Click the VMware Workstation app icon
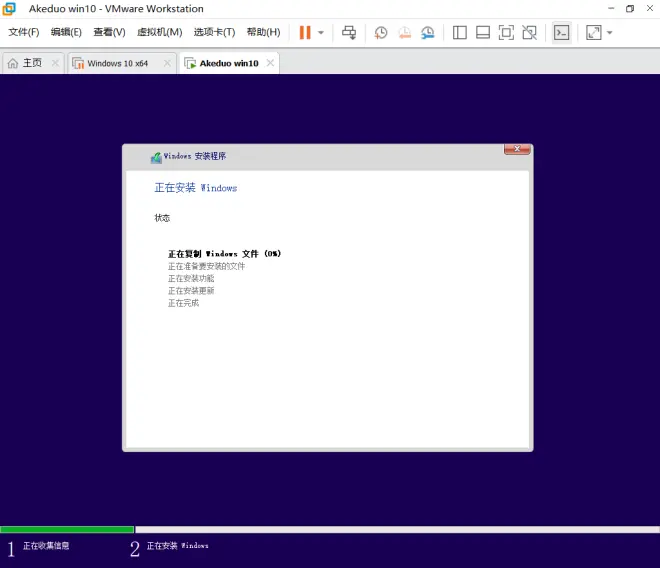 [x=9, y=8]
